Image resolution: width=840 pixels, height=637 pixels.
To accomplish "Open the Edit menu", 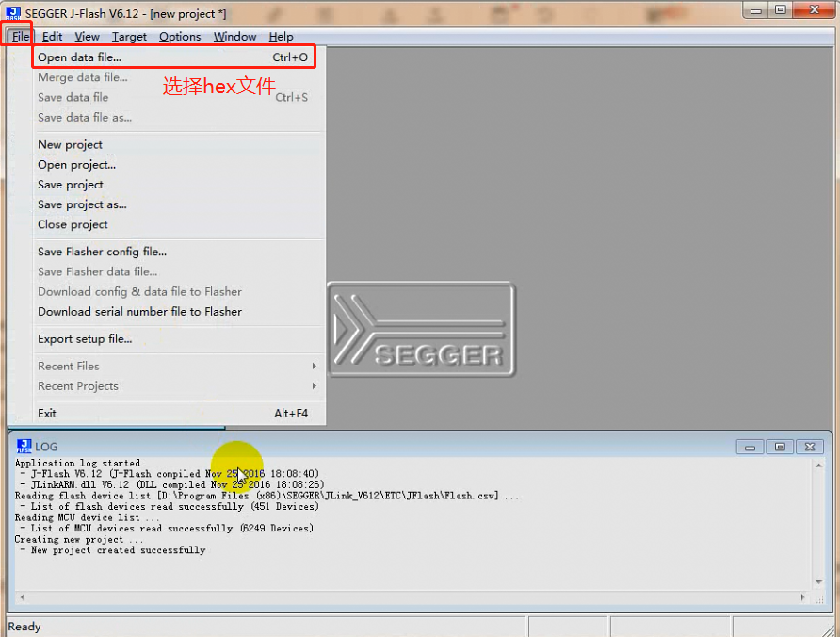I will [x=52, y=37].
